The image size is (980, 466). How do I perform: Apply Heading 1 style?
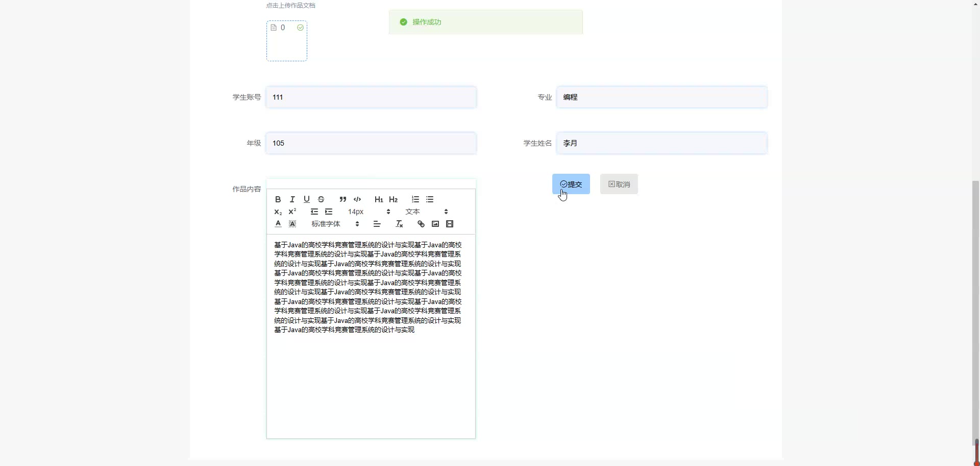379,199
